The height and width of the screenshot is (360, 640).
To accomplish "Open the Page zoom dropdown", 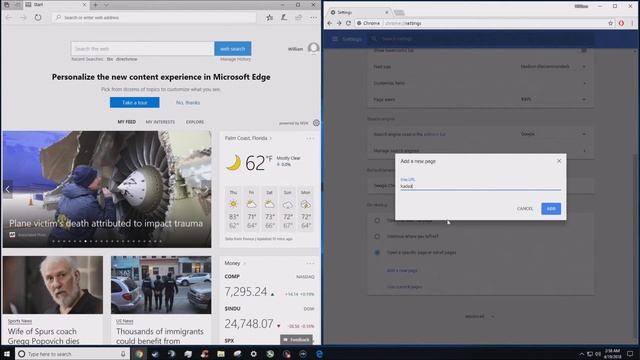I will point(553,99).
